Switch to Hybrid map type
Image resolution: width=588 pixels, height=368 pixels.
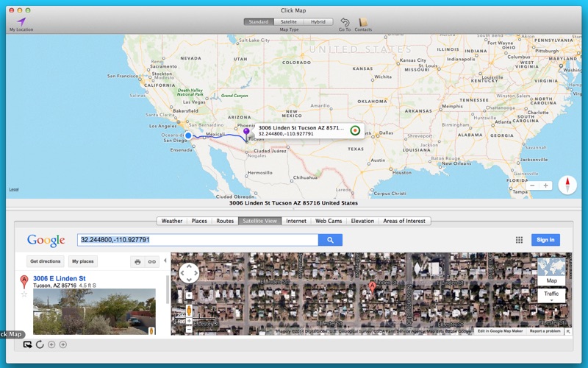pyautogui.click(x=318, y=22)
